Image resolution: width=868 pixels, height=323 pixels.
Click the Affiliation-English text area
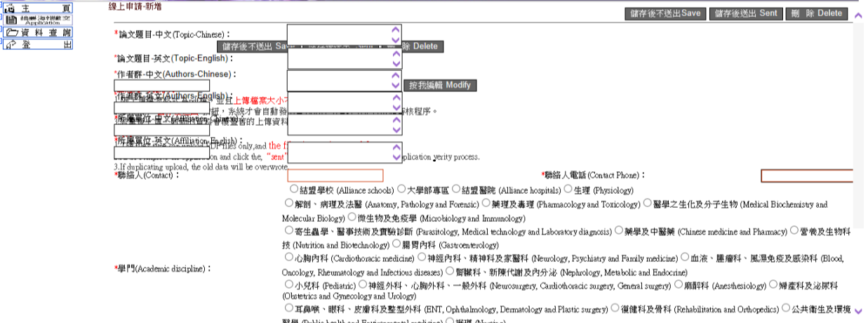point(345,152)
